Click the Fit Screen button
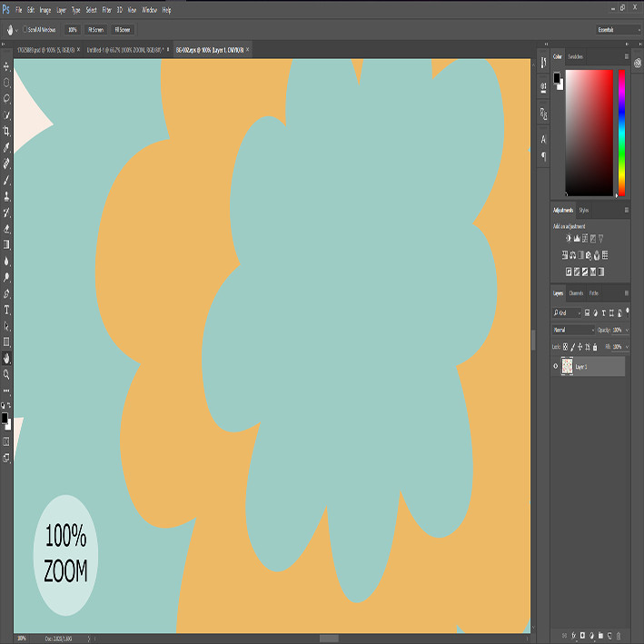The image size is (644, 644). click(96, 30)
